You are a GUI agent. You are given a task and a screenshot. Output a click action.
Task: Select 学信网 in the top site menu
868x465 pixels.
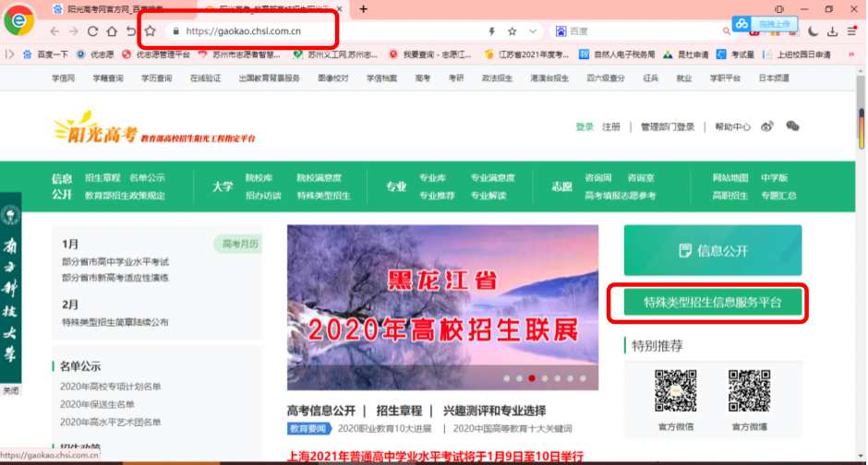[x=63, y=77]
